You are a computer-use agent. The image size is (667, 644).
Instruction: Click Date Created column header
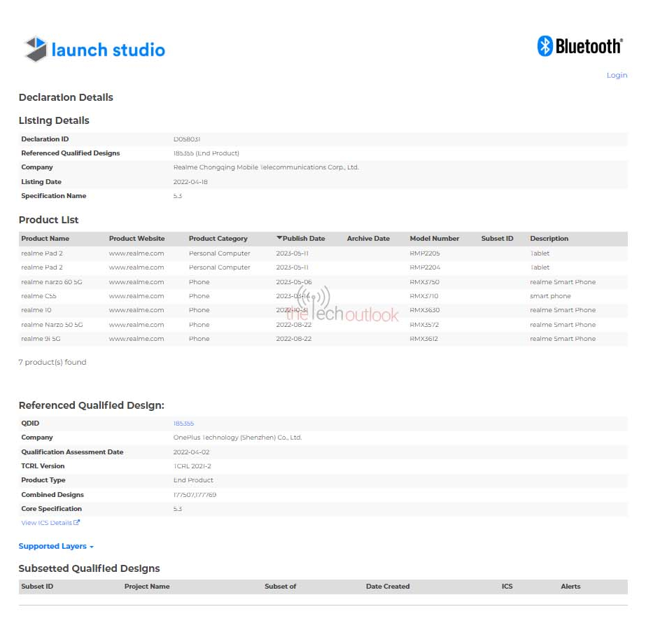[388, 586]
